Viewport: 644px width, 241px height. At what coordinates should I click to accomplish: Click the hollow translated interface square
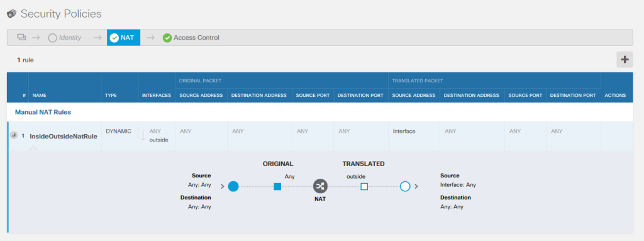pyautogui.click(x=364, y=187)
